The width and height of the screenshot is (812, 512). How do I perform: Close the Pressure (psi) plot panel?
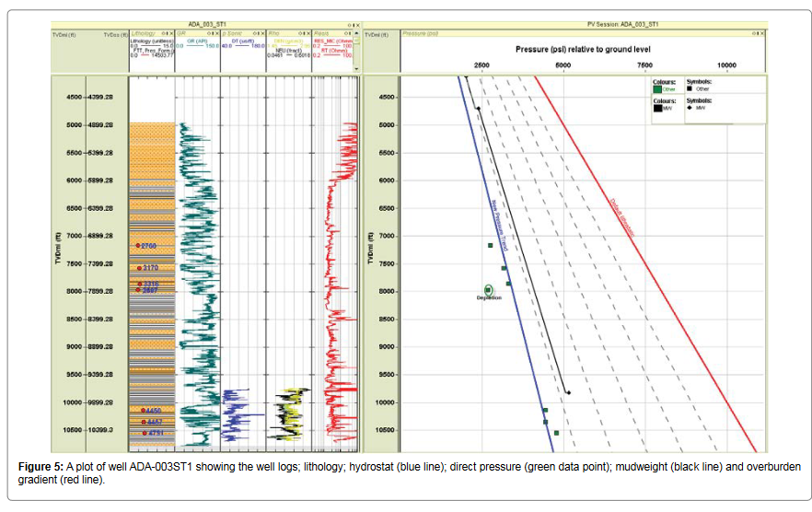tap(761, 33)
